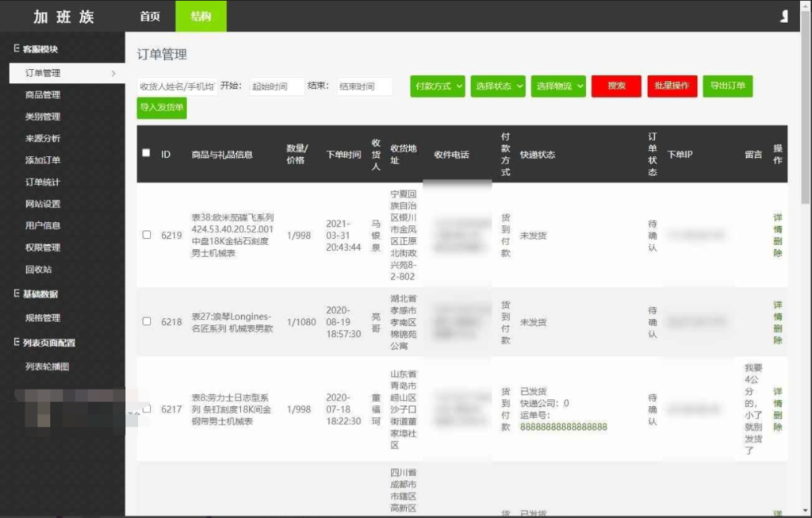812x518 pixels.
Task: Check the checkbox for order 6219
Action: click(x=146, y=235)
